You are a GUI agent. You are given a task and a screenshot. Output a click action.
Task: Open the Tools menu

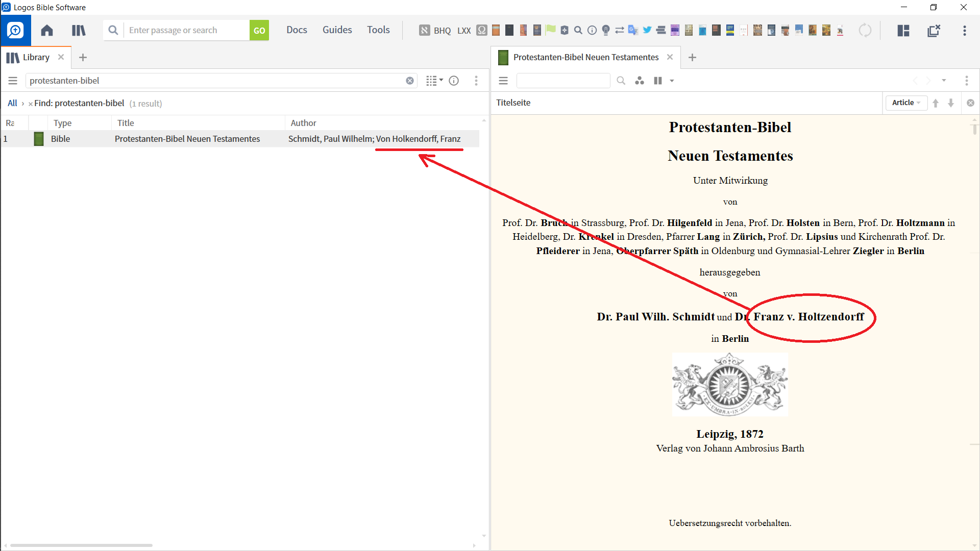point(378,30)
